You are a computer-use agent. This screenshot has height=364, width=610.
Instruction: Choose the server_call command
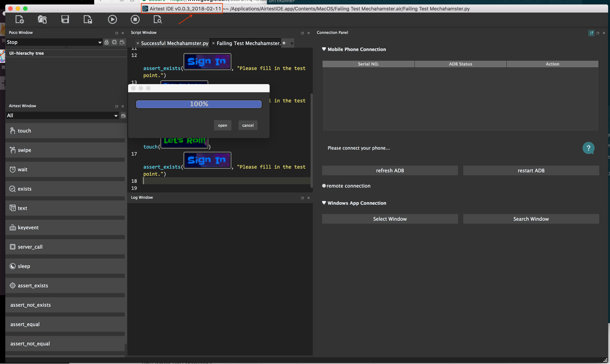coord(65,247)
